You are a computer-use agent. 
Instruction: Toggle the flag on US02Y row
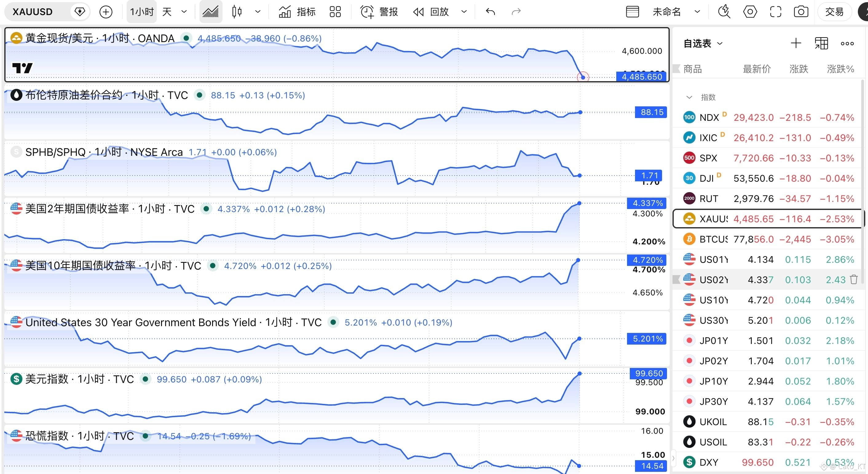click(677, 279)
